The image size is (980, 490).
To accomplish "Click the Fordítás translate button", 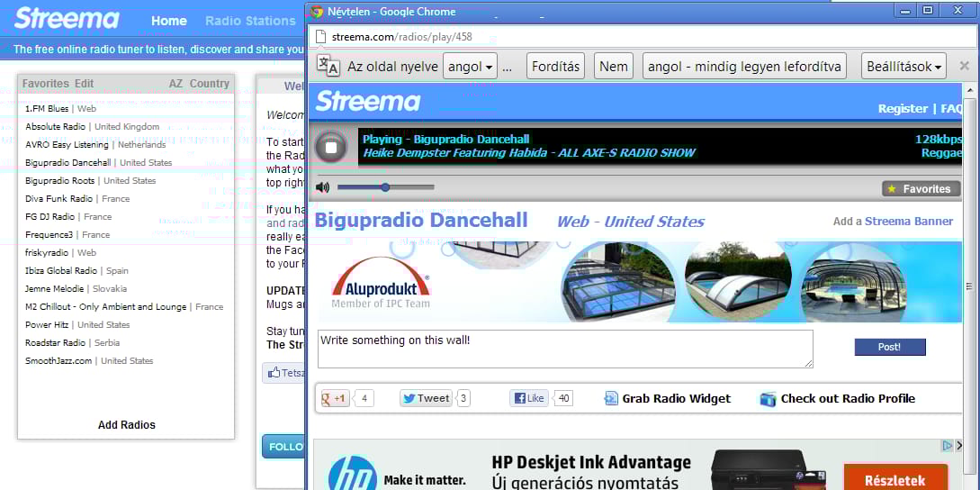I will click(x=555, y=66).
